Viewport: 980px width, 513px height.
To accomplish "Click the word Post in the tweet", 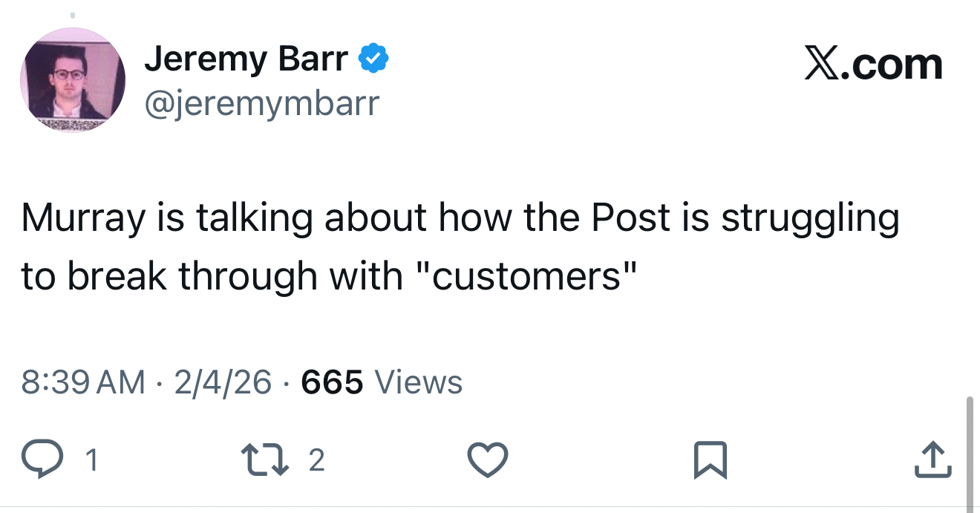I will [631, 218].
